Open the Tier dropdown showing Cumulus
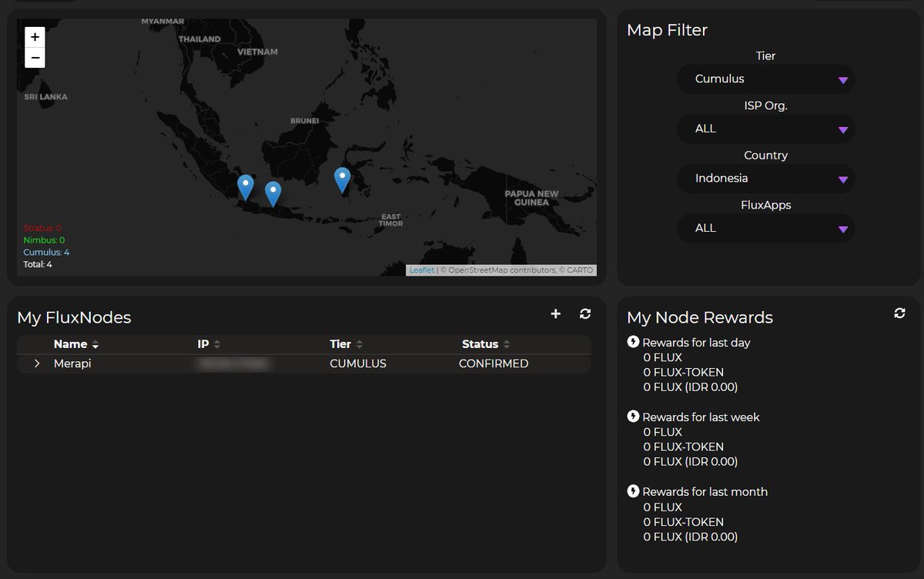The height and width of the screenshot is (579, 924). point(765,79)
